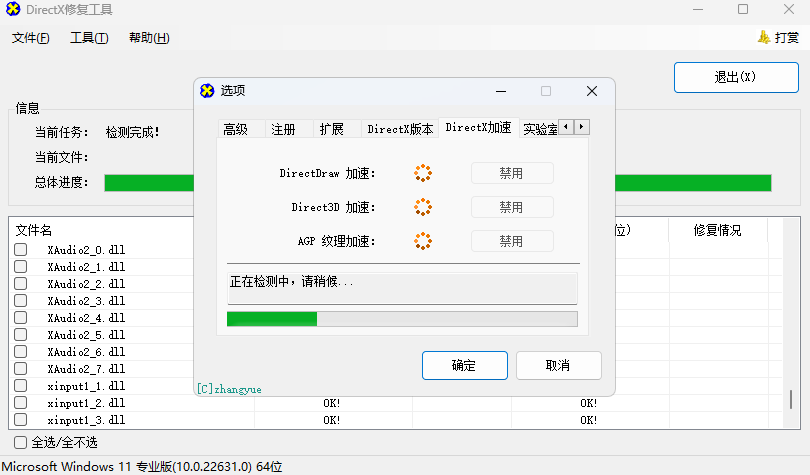Click the 退出(X) exit button
The image size is (810, 475).
pyautogui.click(x=736, y=77)
